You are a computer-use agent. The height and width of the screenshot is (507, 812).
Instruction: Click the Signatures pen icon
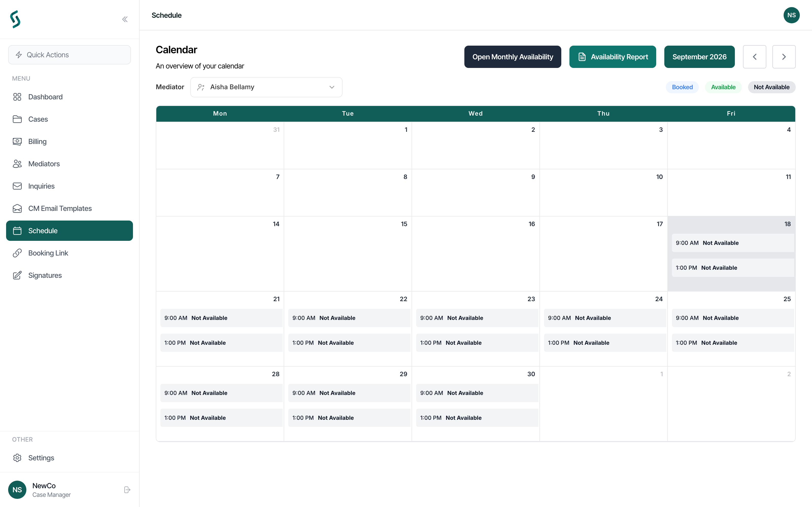pyautogui.click(x=17, y=275)
